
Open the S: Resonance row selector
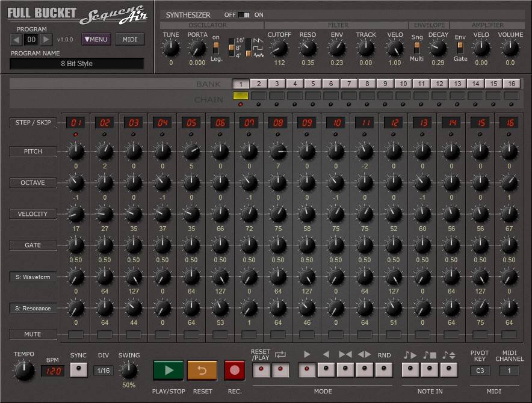coord(33,308)
